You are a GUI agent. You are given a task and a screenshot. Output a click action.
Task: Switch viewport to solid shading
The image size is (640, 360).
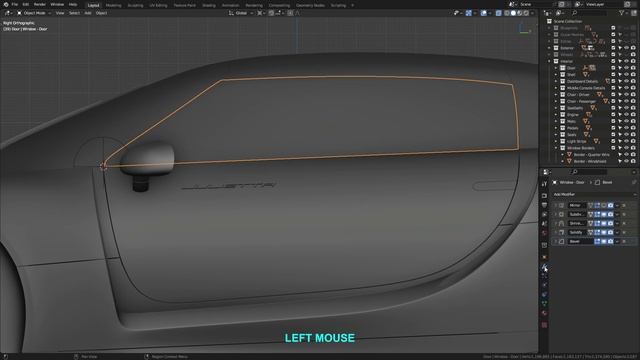coord(513,13)
